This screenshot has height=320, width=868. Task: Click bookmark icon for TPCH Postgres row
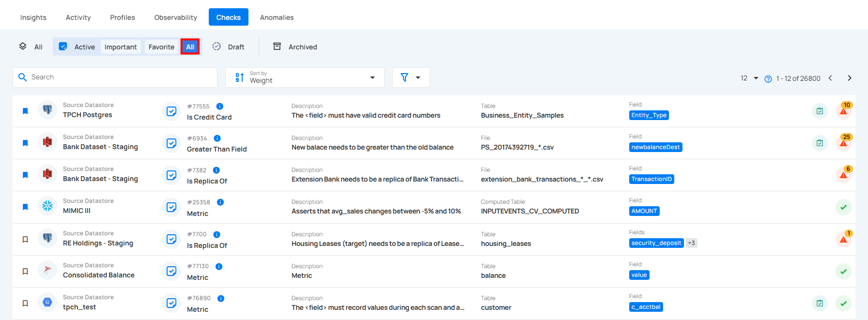pyautogui.click(x=25, y=111)
